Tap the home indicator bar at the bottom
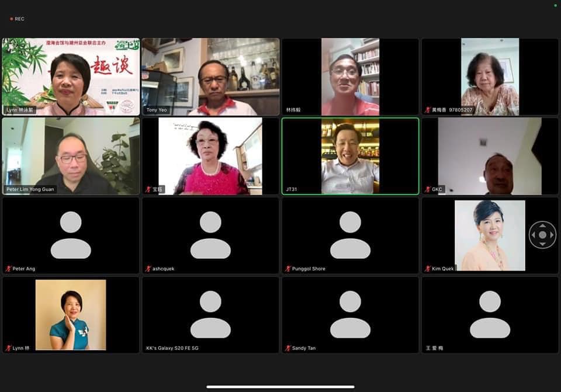 click(x=280, y=387)
